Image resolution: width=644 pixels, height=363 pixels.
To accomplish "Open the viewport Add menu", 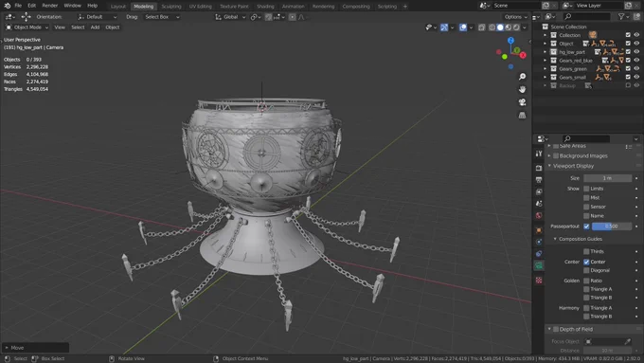I will pos(95,27).
